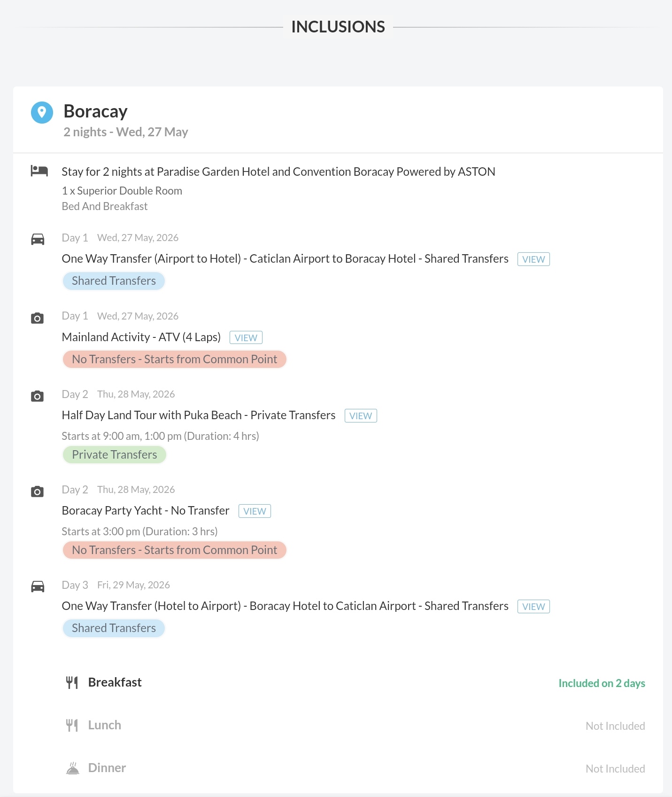Click the bed icon beside hotel stay

tap(39, 171)
